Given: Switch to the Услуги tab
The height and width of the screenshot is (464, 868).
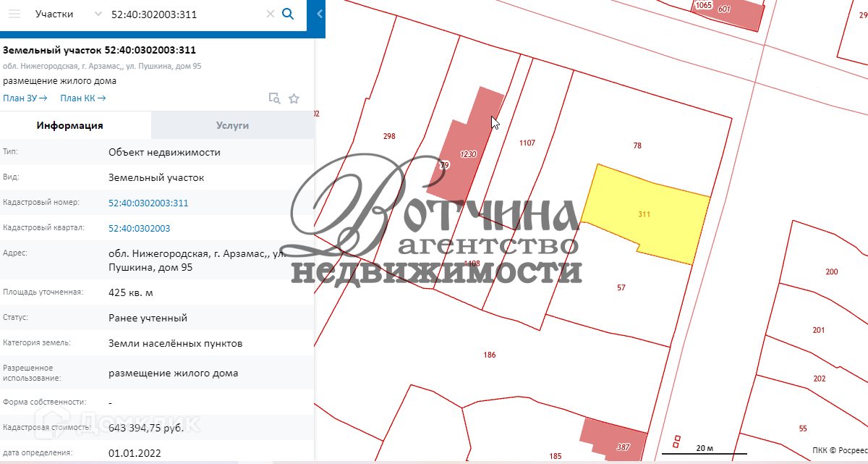Looking at the screenshot, I should point(232,125).
